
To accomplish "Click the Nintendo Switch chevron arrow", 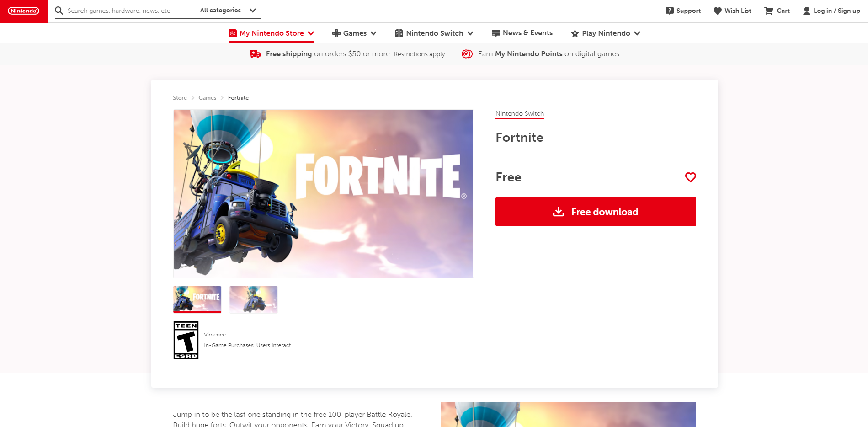I will click(470, 33).
